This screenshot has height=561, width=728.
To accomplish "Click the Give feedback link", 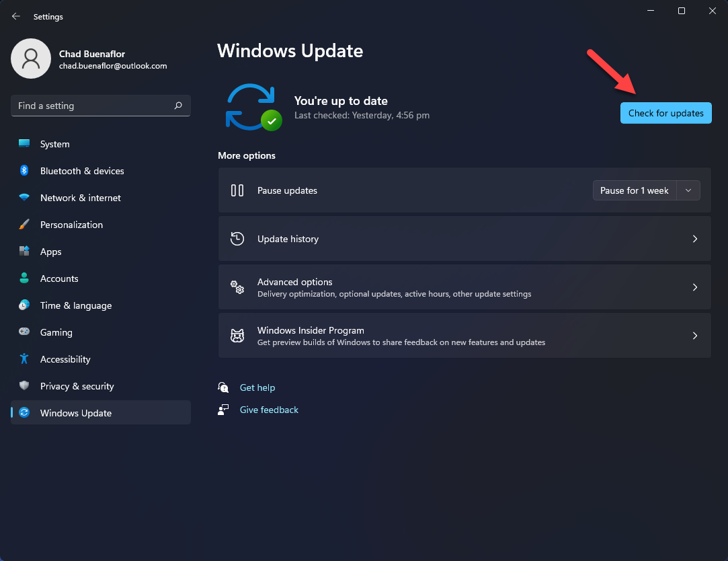I will click(x=269, y=410).
